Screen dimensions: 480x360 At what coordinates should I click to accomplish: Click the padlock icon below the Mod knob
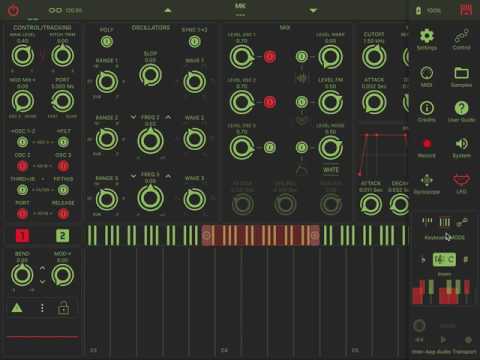63,308
